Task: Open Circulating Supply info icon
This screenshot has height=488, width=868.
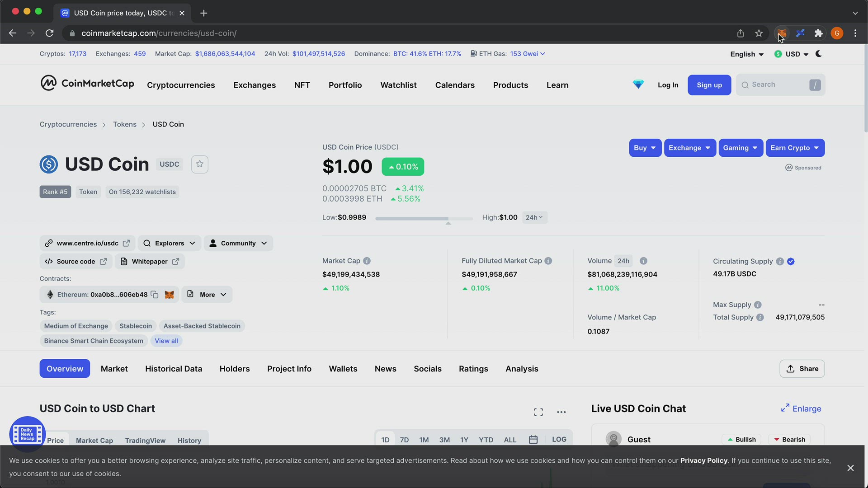Action: coord(780,261)
